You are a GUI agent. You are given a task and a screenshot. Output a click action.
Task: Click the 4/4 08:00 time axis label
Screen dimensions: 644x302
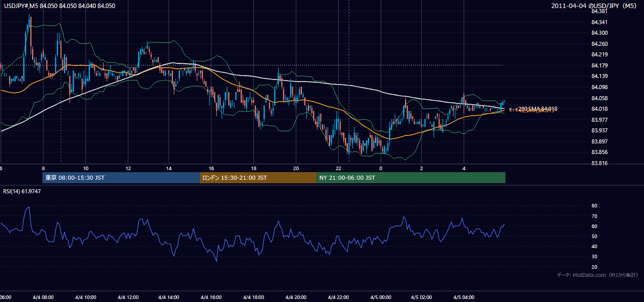pos(43,297)
